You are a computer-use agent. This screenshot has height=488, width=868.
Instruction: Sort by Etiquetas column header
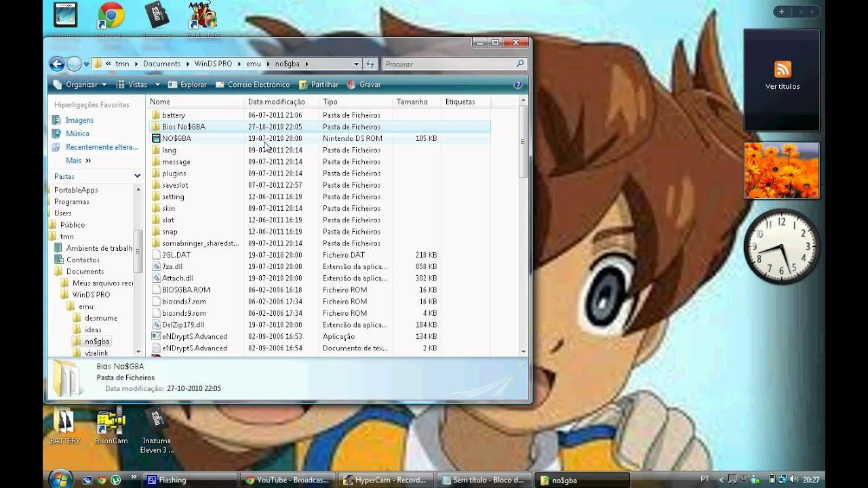[466, 102]
